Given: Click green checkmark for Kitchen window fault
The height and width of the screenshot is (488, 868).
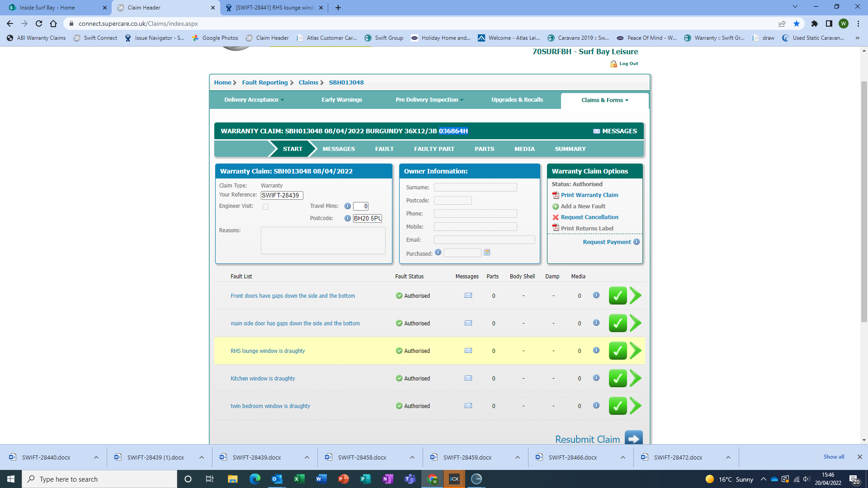Looking at the screenshot, I should tap(618, 378).
